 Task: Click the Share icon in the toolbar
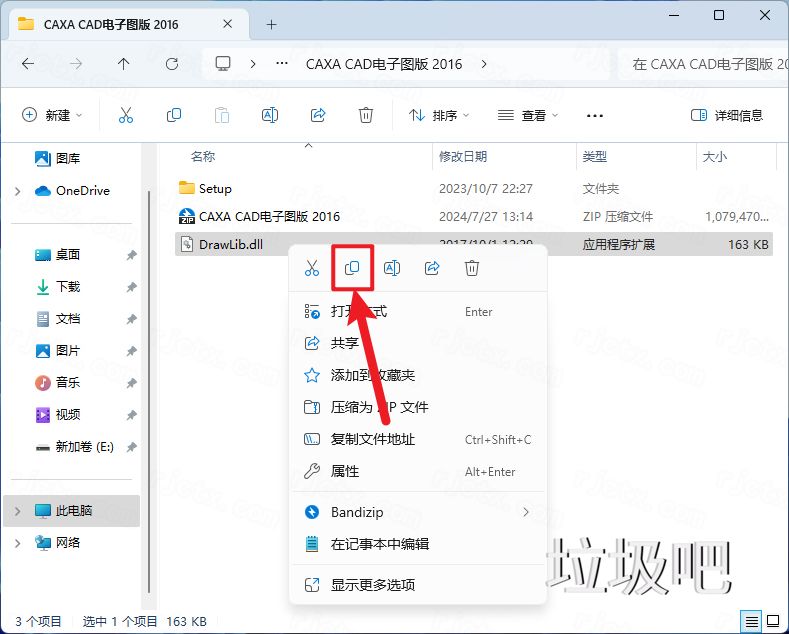(x=318, y=115)
